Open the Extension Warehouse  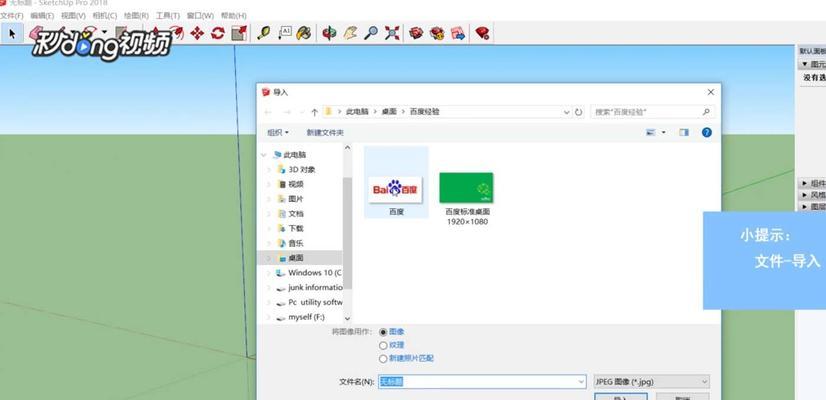(x=437, y=33)
